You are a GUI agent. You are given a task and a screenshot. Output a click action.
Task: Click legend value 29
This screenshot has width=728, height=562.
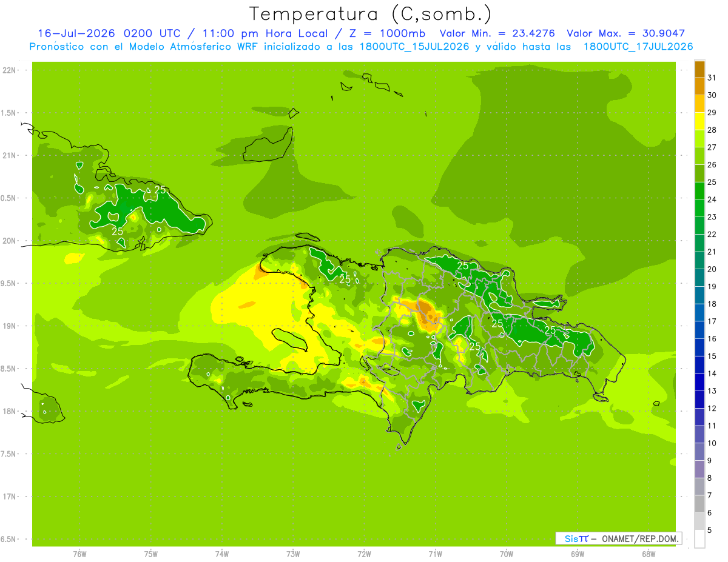(x=712, y=113)
